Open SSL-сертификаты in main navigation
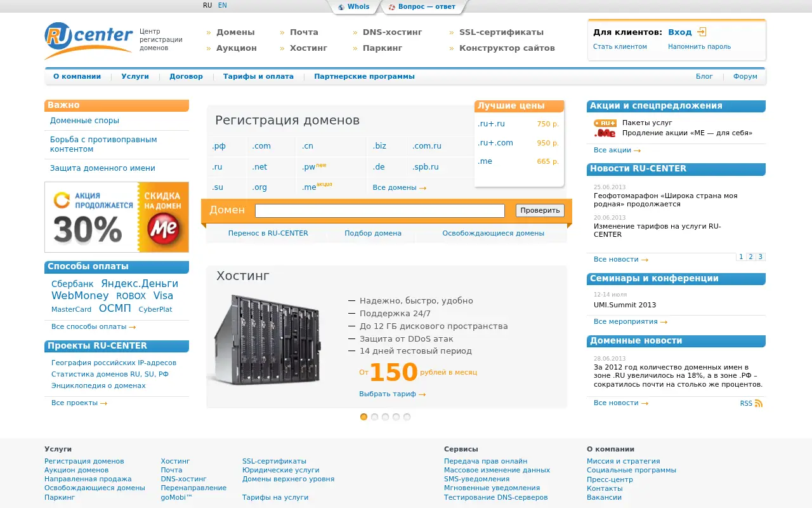Viewport: 812px width, 508px height. [501, 32]
